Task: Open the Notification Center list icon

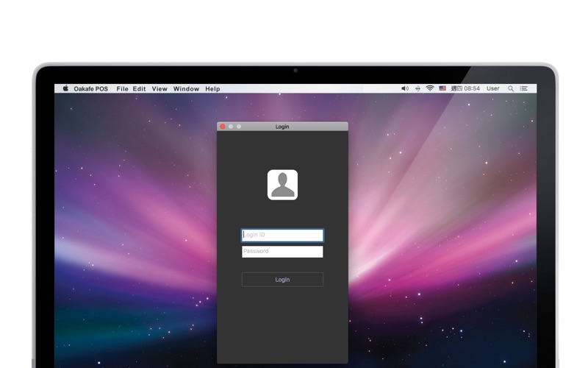Action: (523, 88)
